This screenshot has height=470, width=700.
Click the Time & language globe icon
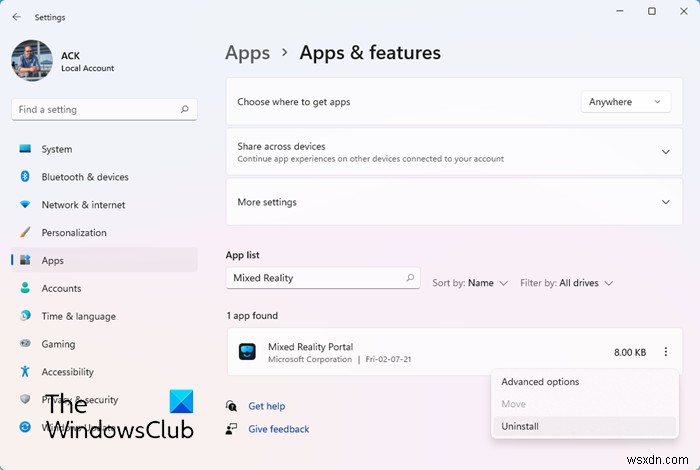[25, 316]
